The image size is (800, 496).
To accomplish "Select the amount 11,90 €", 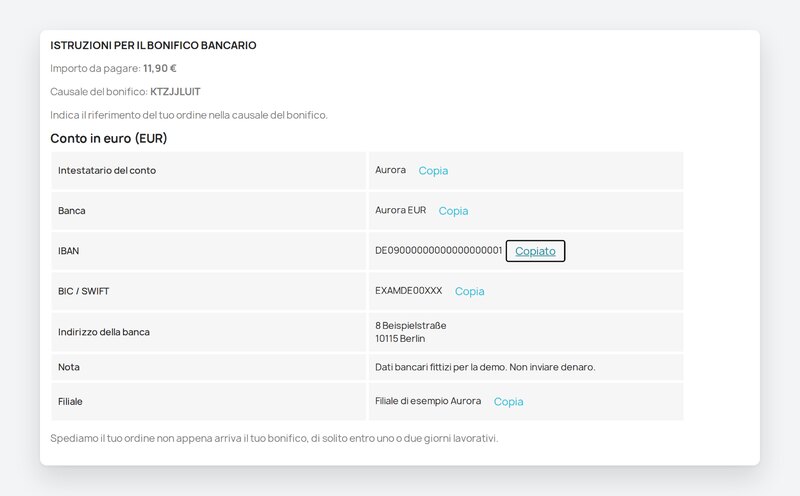I will pyautogui.click(x=160, y=68).
